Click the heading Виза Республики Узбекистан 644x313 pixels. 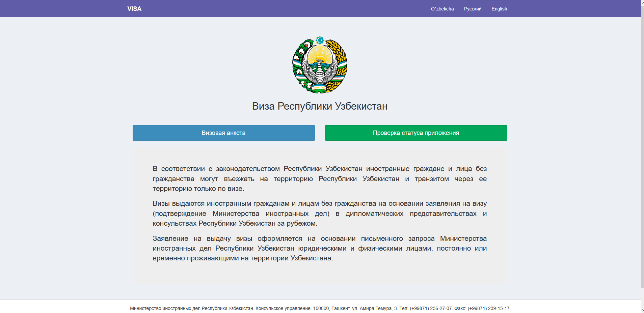pos(320,106)
